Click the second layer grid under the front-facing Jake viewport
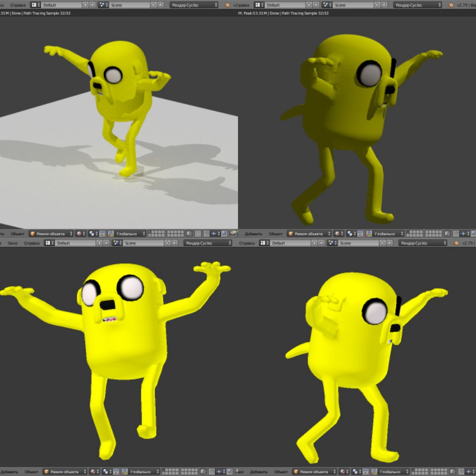Screen dimensions: 476x476 pos(190,472)
